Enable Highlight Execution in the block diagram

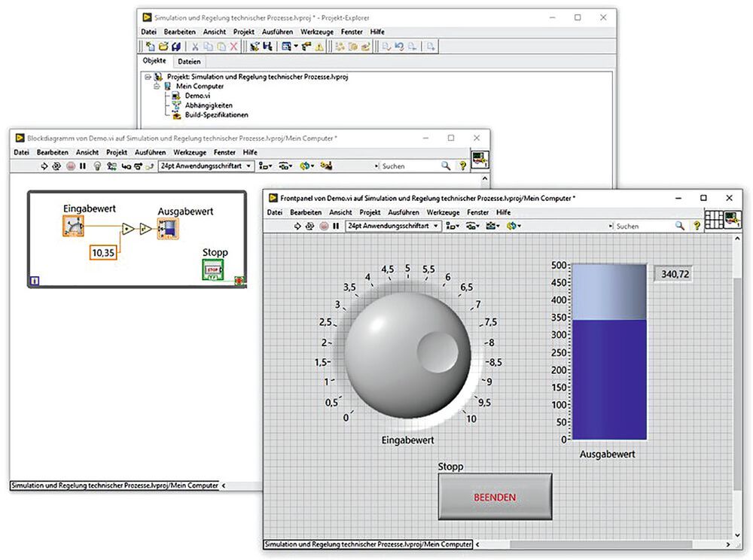click(97, 166)
